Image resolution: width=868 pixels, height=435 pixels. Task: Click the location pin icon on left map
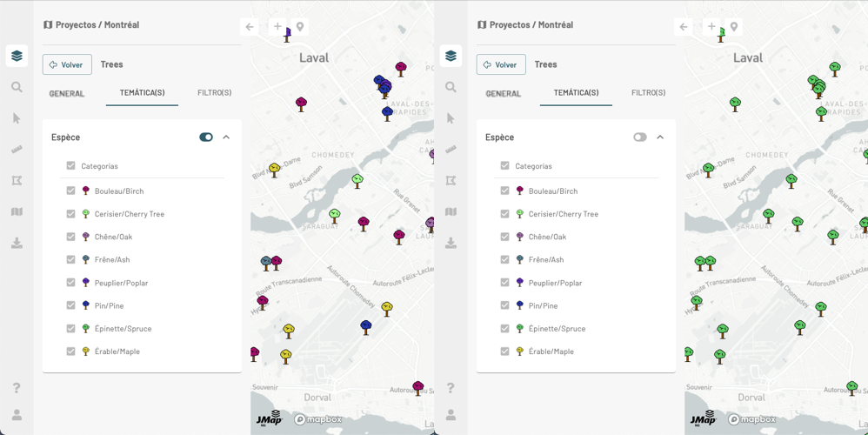click(300, 27)
